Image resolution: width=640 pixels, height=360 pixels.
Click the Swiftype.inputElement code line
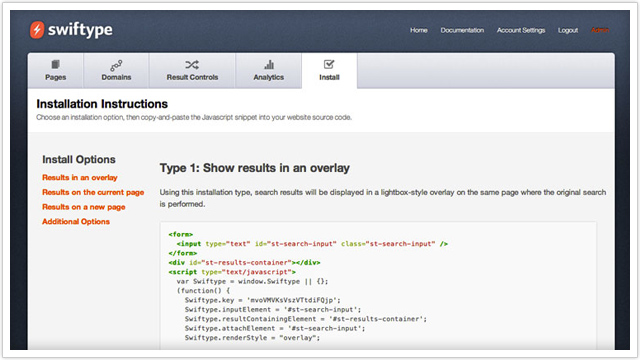[273, 309]
